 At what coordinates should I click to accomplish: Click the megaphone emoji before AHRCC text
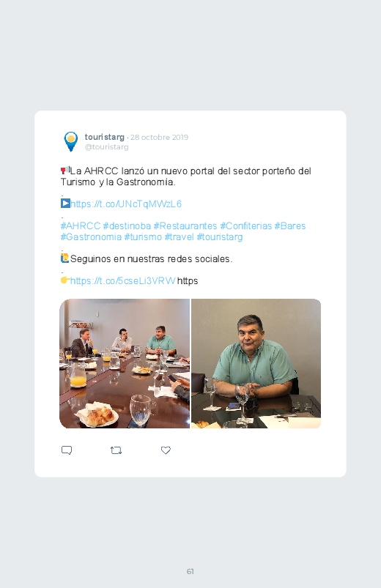[x=65, y=171]
